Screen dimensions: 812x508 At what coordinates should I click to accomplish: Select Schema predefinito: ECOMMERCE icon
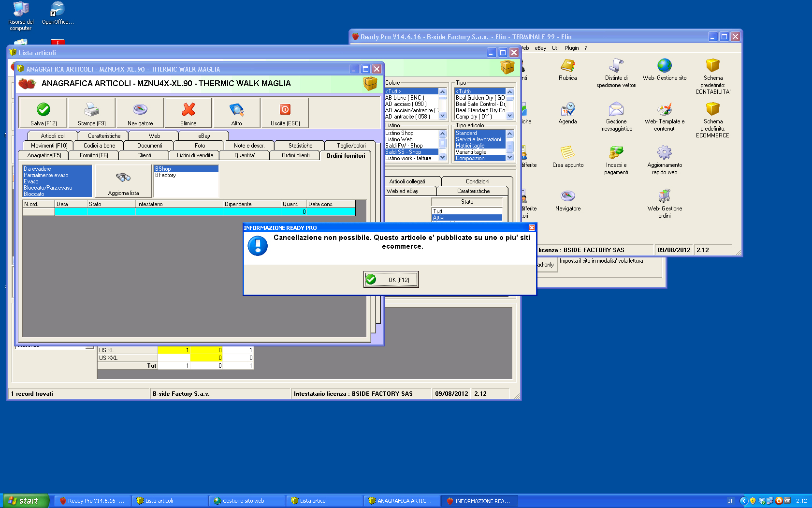[x=713, y=109]
